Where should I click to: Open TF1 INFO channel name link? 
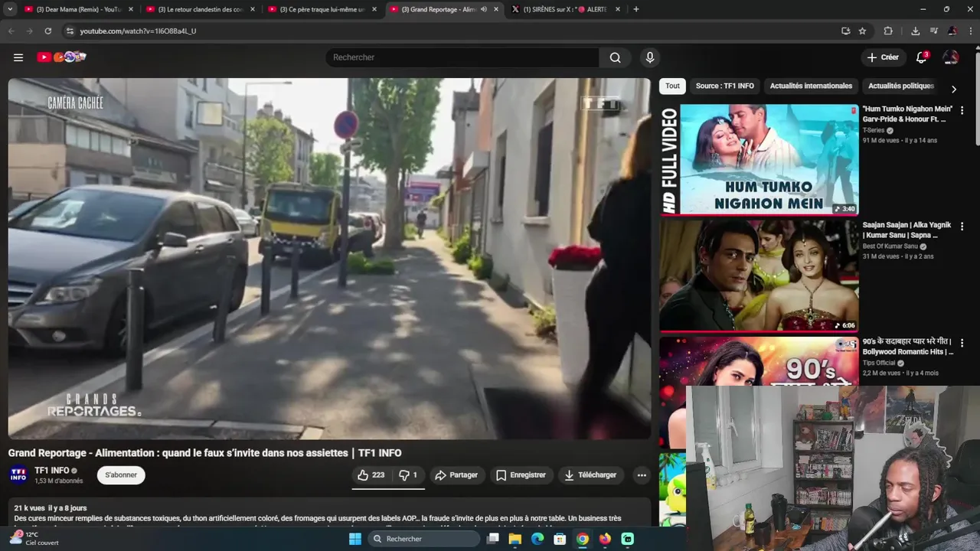pos(52,471)
